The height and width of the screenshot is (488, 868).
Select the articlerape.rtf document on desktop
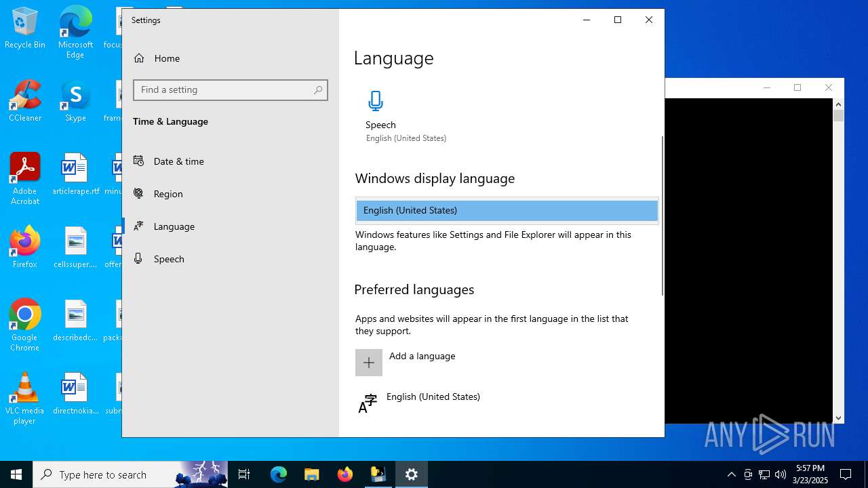[x=75, y=174]
